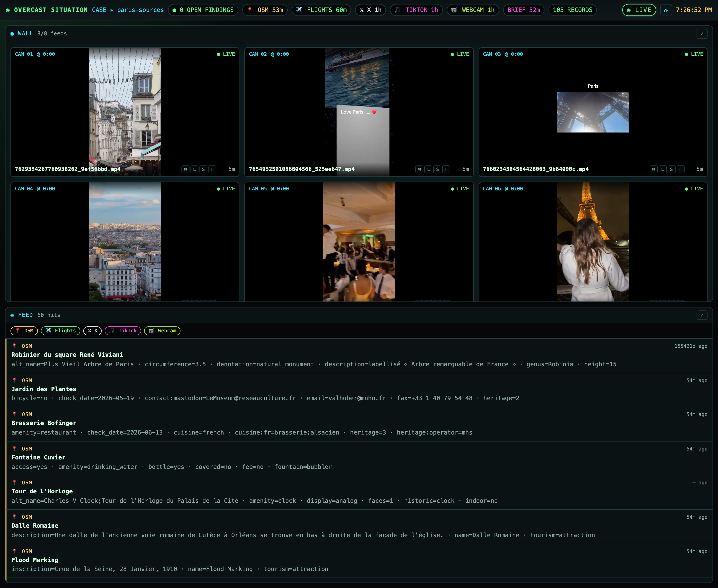718x588 pixels.
Task: Expand the WALL panel to fullscreen
Action: 702,34
